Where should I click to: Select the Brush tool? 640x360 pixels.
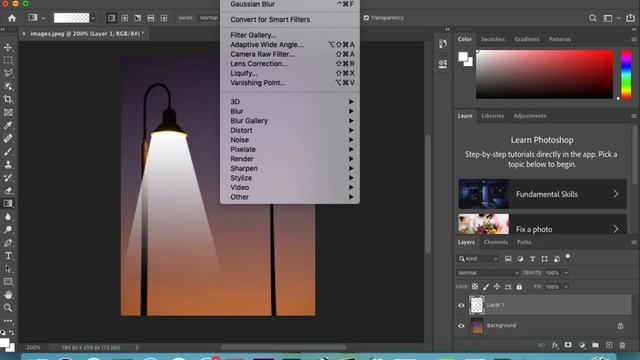pos(8,151)
